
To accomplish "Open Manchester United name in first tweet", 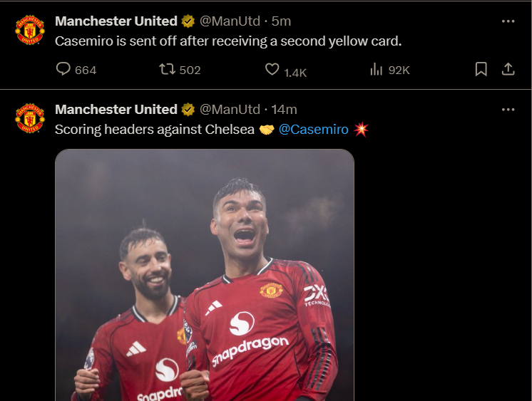I will 116,21.
